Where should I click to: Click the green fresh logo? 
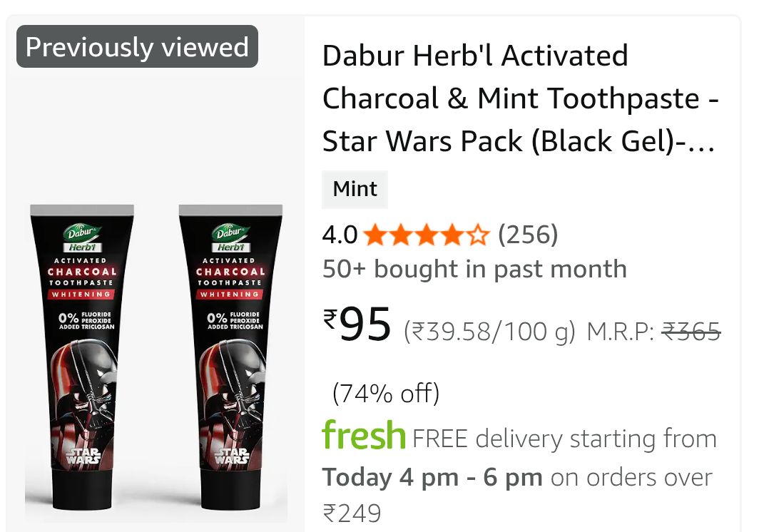[364, 435]
